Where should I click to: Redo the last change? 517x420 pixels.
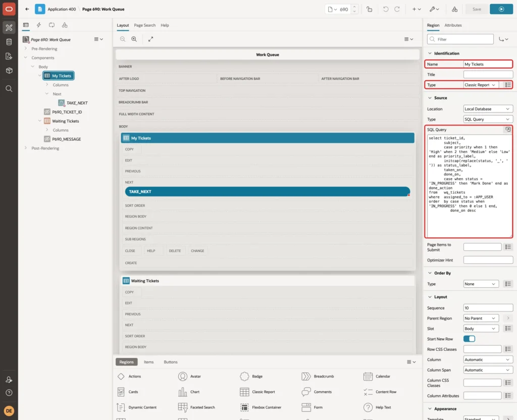click(397, 9)
